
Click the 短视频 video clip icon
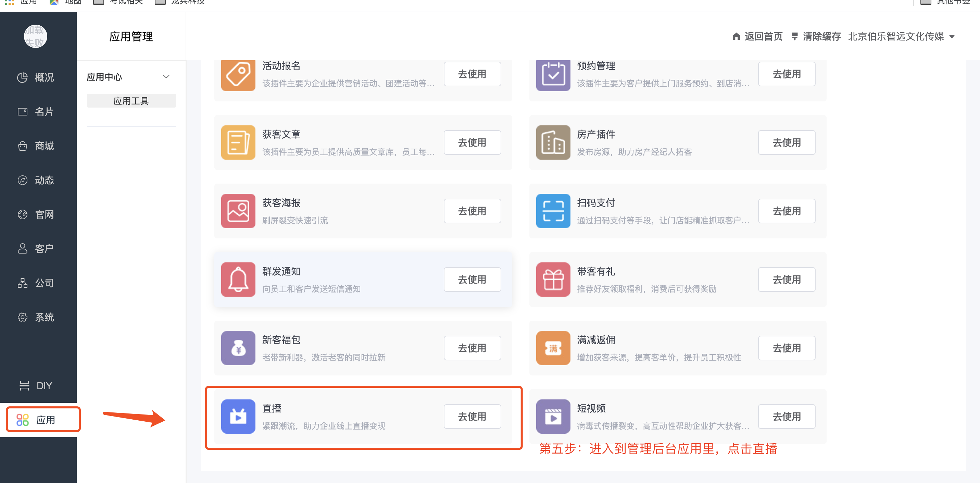pyautogui.click(x=553, y=417)
